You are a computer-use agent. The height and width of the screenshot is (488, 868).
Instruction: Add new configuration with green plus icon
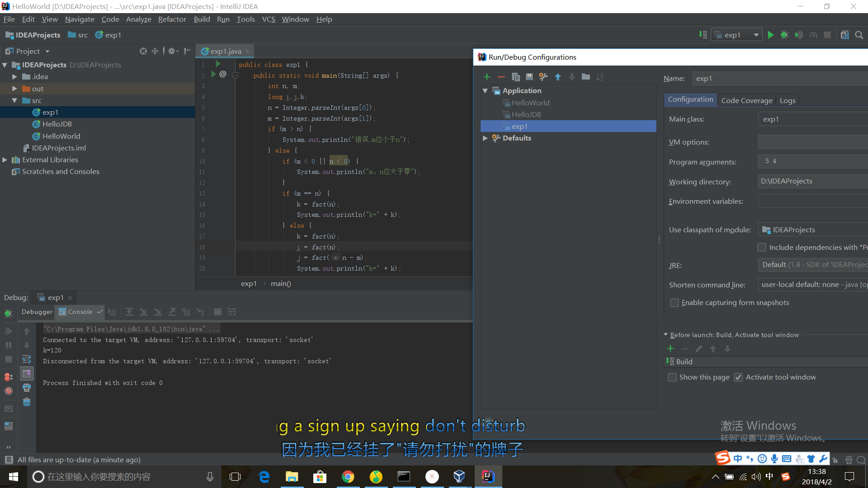(487, 77)
